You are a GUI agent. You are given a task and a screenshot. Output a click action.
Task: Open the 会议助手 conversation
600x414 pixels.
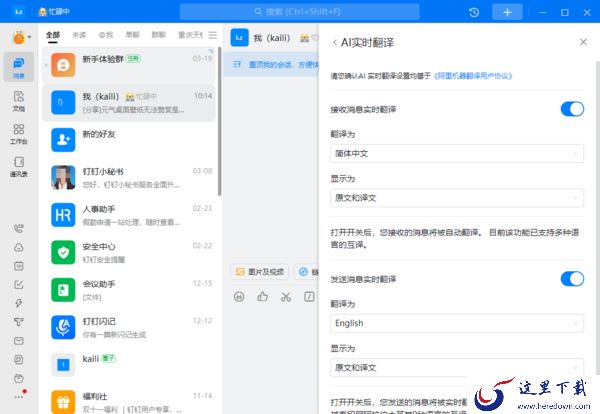tap(128, 290)
